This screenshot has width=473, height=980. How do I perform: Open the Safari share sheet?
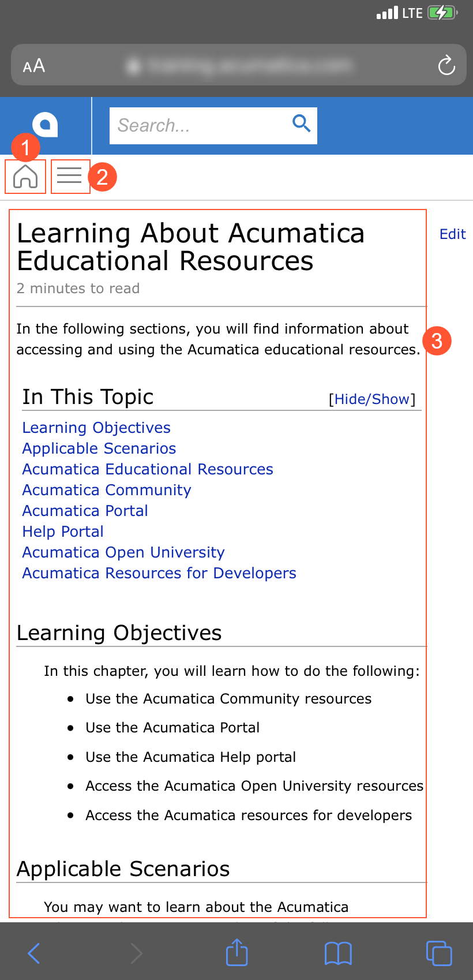click(236, 952)
